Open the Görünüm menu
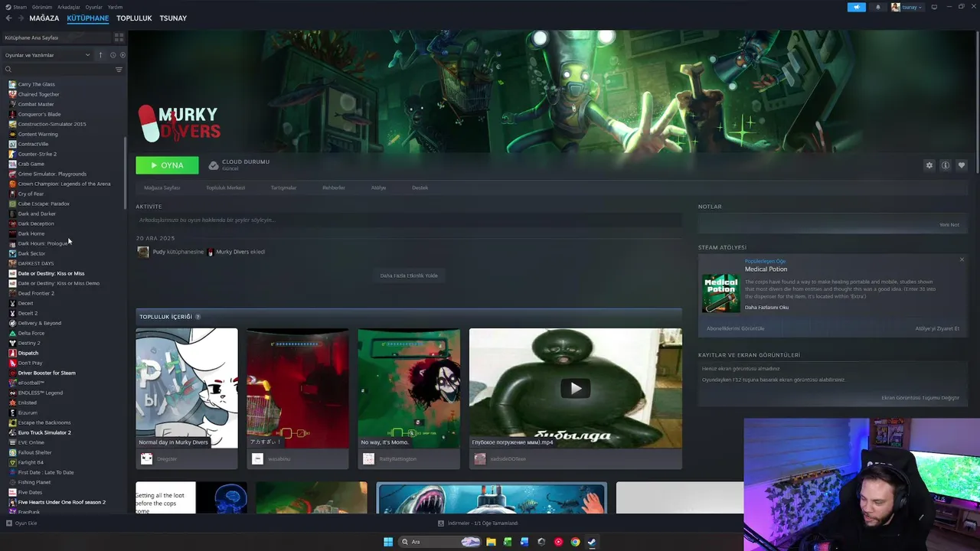 pos(42,7)
